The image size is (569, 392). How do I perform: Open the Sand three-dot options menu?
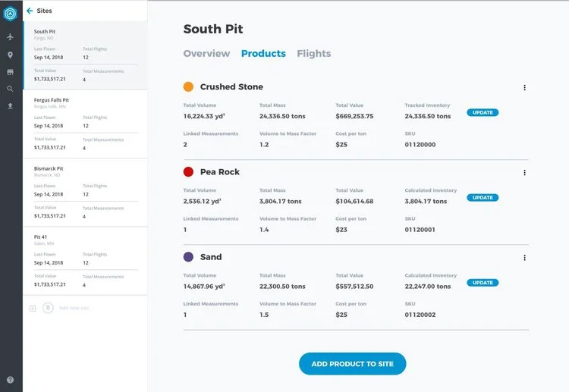coord(524,258)
